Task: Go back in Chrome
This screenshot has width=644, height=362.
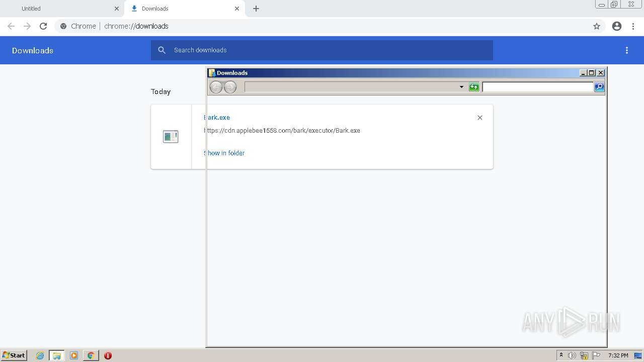Action: tap(11, 26)
